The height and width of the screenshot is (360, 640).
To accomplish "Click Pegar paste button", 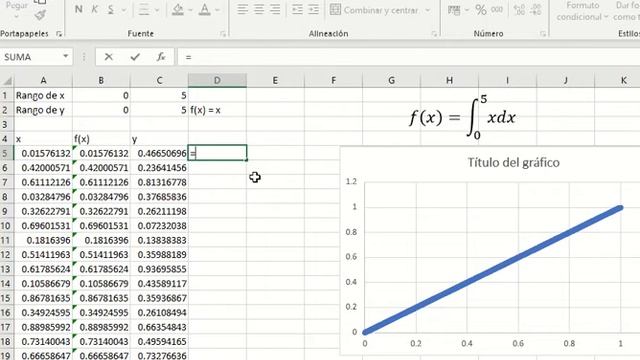I will (16, 7).
